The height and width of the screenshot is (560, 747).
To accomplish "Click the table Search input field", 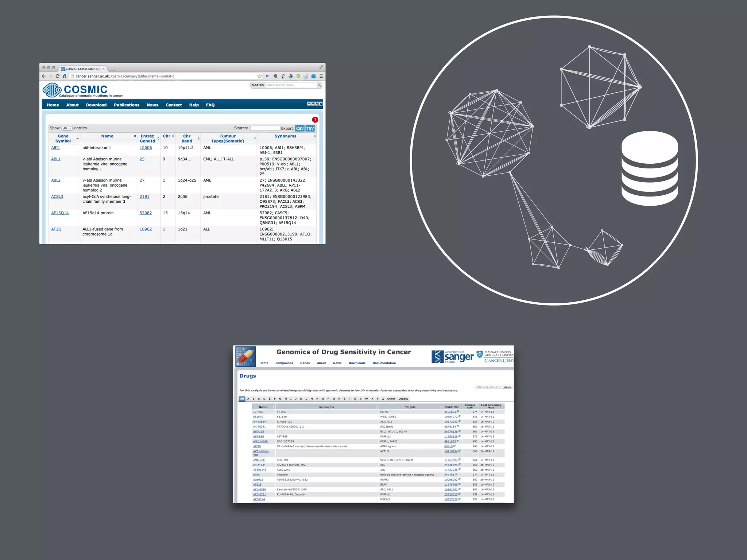I will 265,128.
